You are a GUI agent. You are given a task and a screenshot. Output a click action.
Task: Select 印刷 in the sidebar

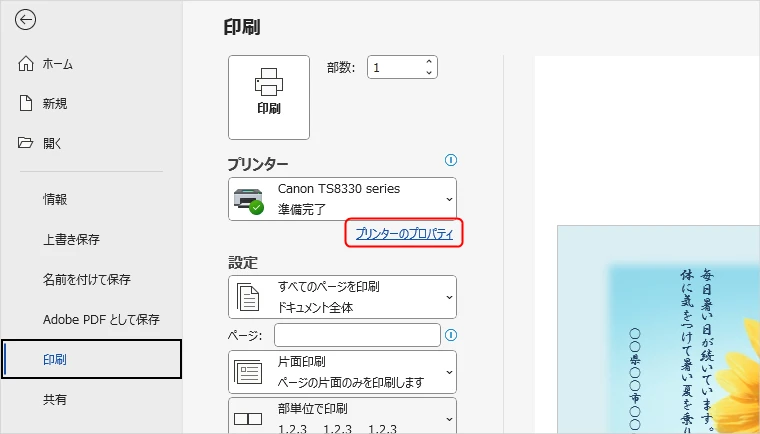pyautogui.click(x=92, y=359)
